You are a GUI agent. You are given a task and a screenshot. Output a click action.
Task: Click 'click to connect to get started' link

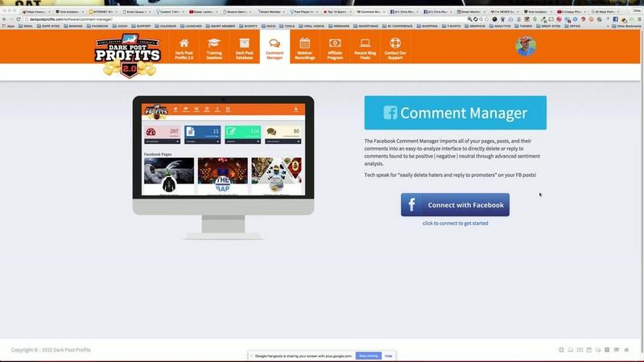(455, 224)
